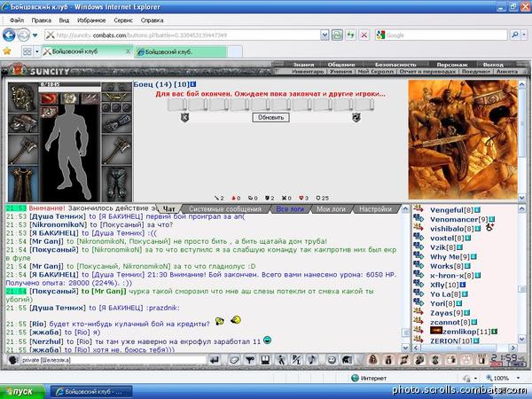Image resolution: width=532 pixels, height=399 pixels.
Task: Click the clan icon before zemlikop[11]
Action: pyautogui.click(x=436, y=331)
